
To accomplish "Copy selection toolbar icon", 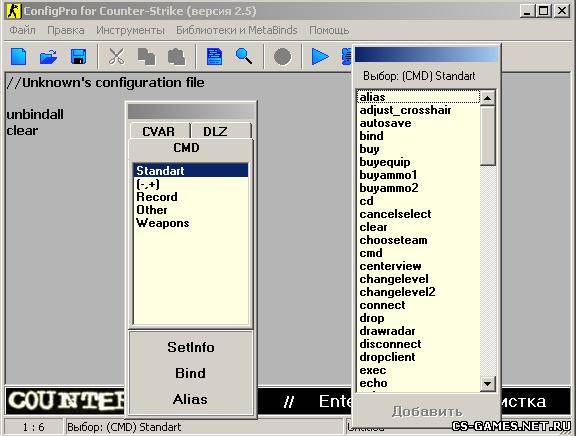I will click(146, 57).
